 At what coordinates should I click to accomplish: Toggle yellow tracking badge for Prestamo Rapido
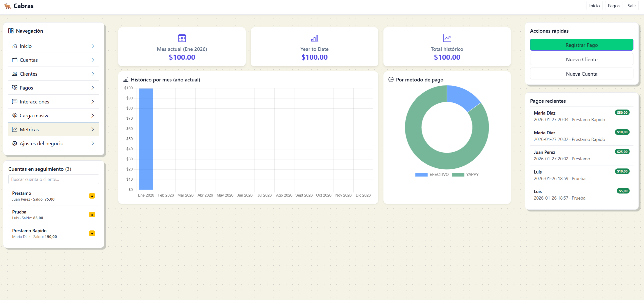pos(92,233)
